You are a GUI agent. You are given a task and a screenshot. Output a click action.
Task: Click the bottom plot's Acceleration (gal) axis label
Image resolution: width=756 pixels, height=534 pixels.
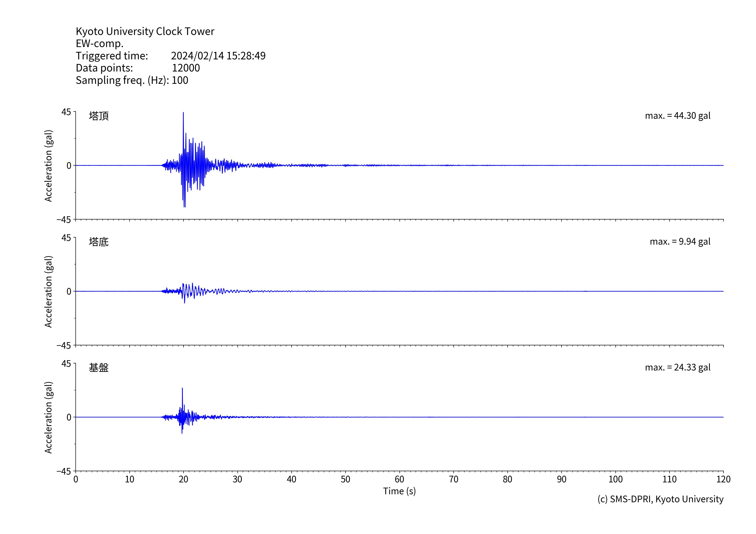tap(48, 417)
